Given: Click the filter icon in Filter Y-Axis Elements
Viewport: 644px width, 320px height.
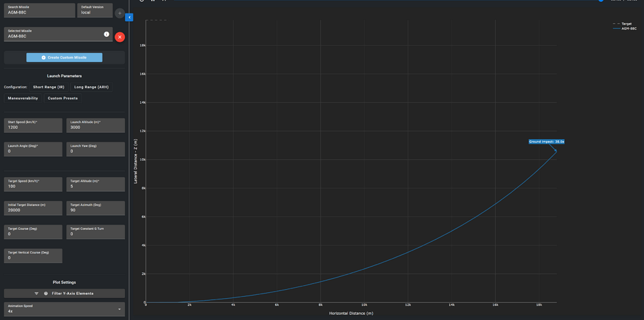Looking at the screenshot, I should [x=37, y=294].
